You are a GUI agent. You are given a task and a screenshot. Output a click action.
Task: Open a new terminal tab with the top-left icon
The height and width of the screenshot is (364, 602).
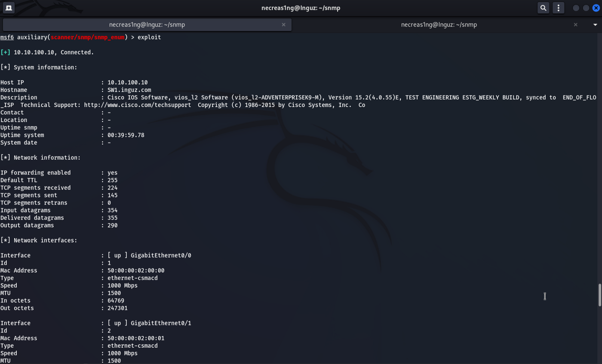9,8
